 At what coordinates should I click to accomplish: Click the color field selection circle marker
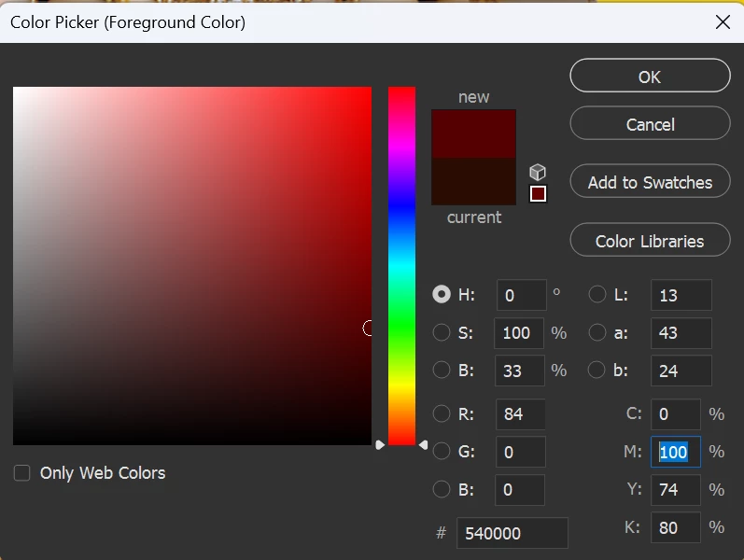pos(367,328)
